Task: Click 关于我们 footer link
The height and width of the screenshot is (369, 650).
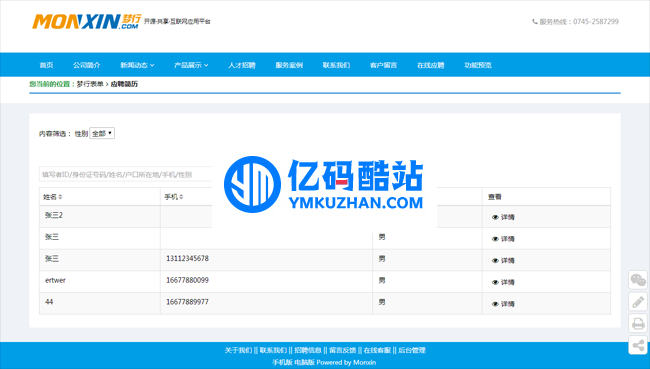Action: [x=238, y=350]
